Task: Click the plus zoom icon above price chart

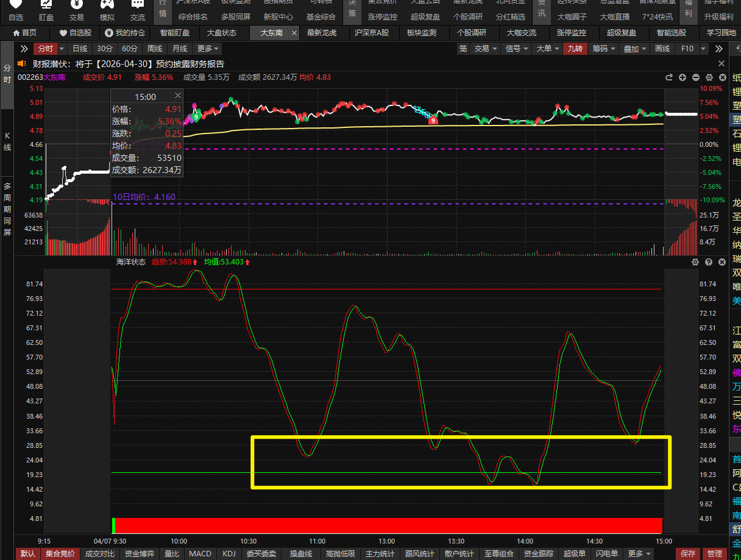Action: [x=682, y=77]
